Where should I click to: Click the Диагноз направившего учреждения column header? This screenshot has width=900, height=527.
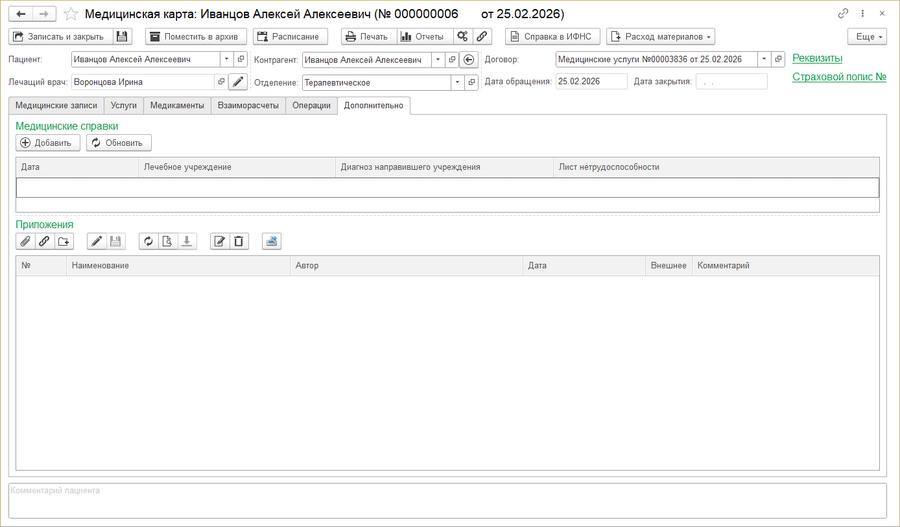tap(444, 167)
